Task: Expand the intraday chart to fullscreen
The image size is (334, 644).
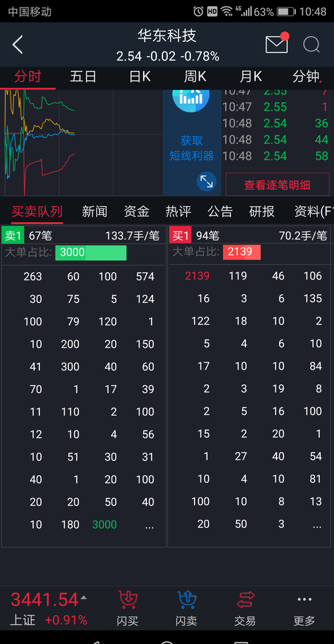Action: coord(206,182)
